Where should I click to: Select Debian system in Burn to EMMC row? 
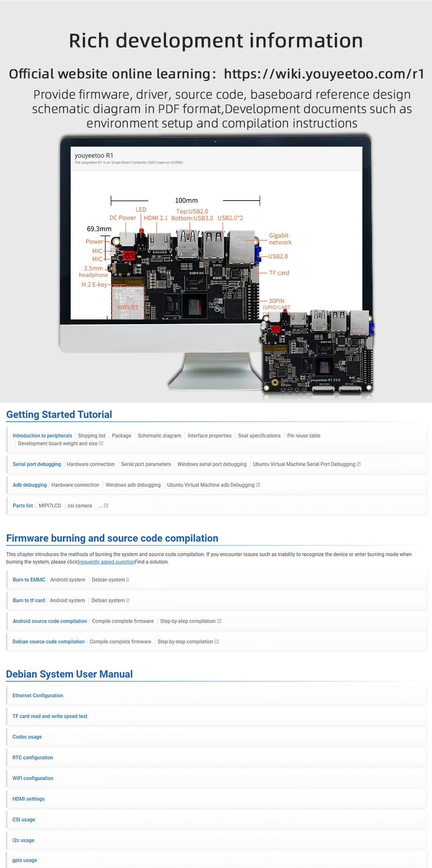pos(108,580)
